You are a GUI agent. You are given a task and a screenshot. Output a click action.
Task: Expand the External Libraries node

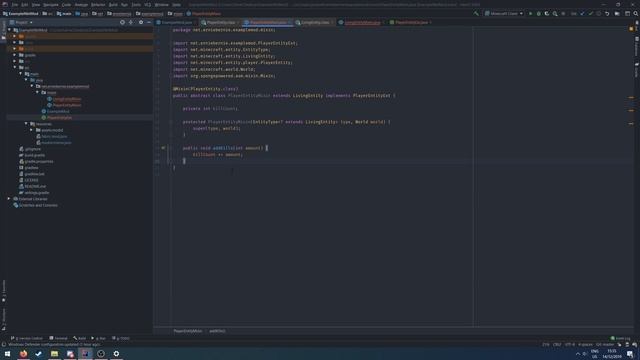click(x=9, y=199)
